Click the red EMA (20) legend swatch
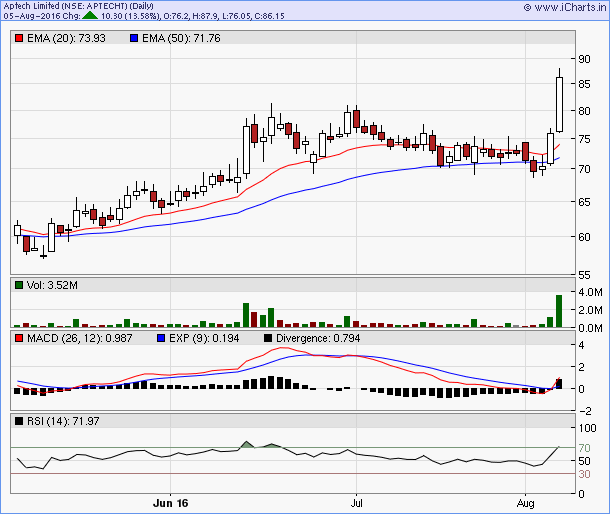 (19, 38)
